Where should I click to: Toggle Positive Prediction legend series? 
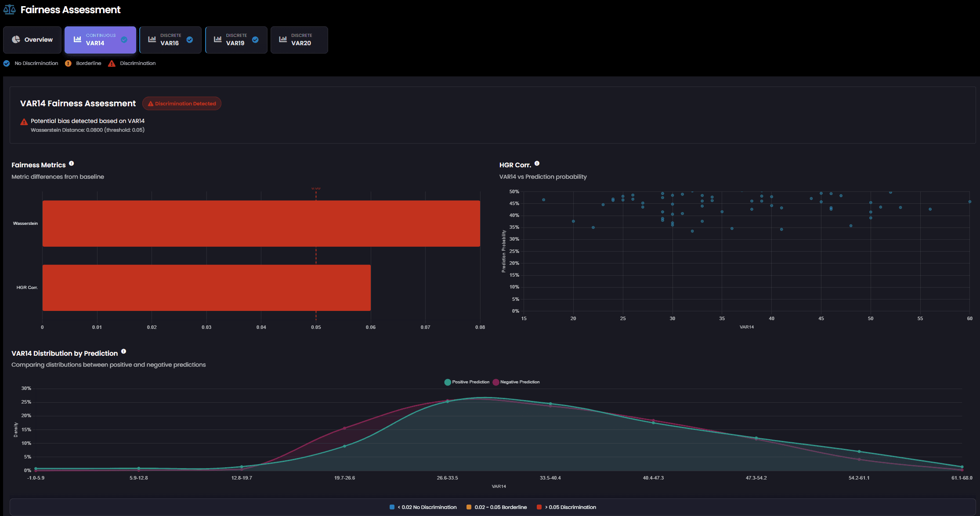(x=467, y=382)
